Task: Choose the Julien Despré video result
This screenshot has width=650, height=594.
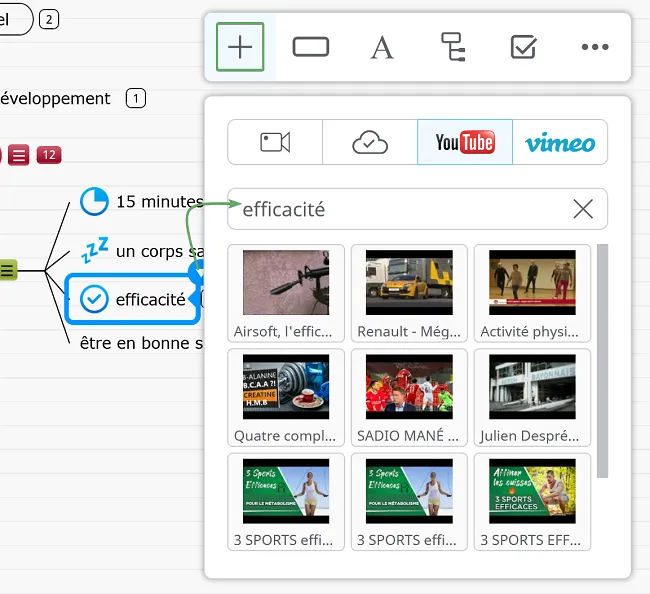Action: [x=532, y=397]
